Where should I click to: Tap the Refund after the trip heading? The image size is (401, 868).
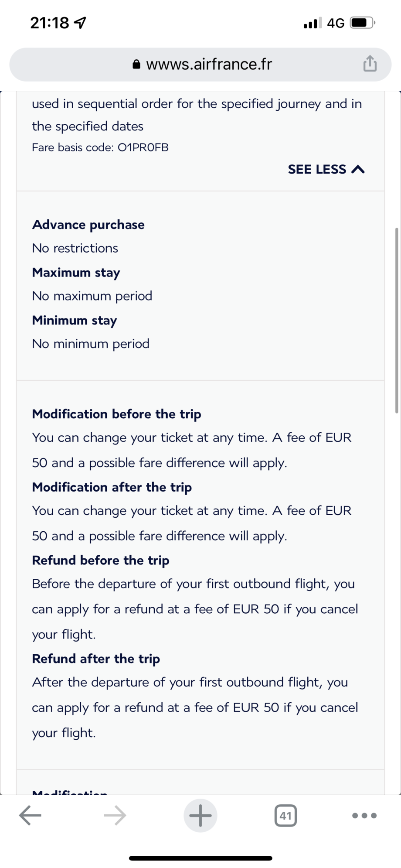coord(96,659)
